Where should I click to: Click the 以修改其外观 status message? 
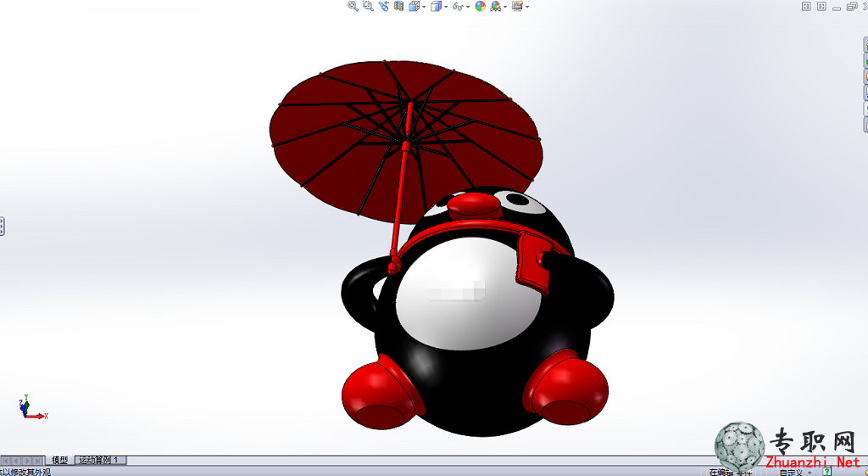point(26,472)
